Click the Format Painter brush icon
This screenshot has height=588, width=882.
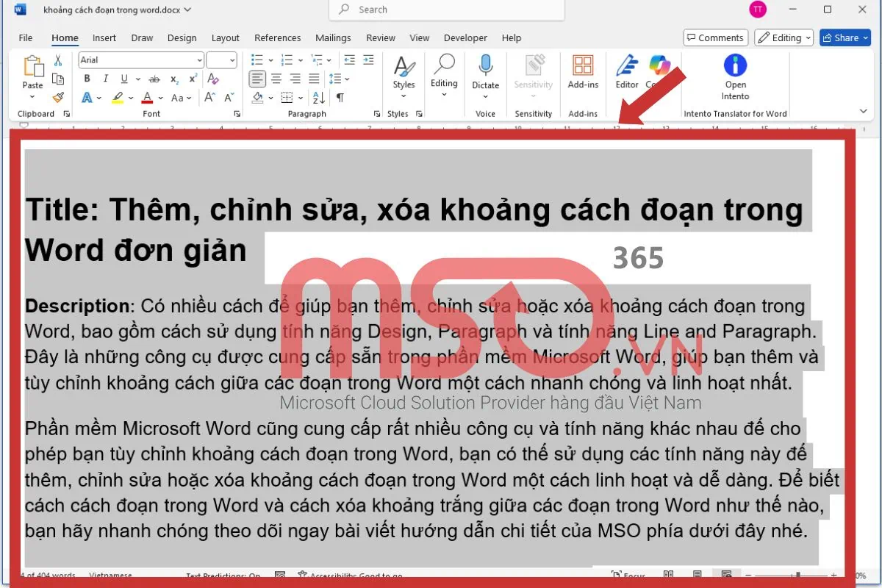click(58, 97)
